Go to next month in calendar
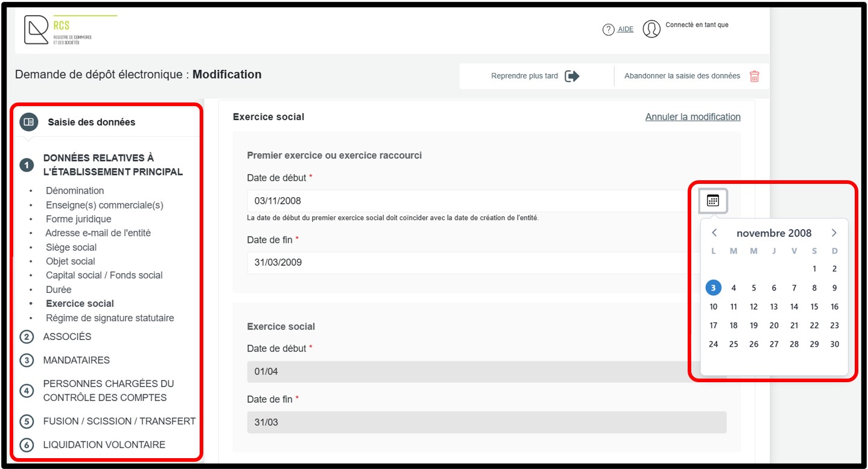 834,233
